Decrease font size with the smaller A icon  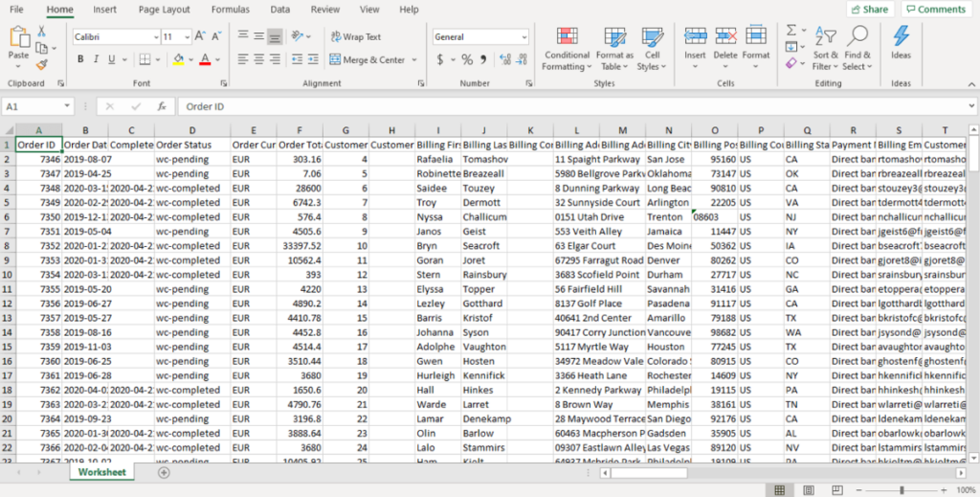point(216,37)
